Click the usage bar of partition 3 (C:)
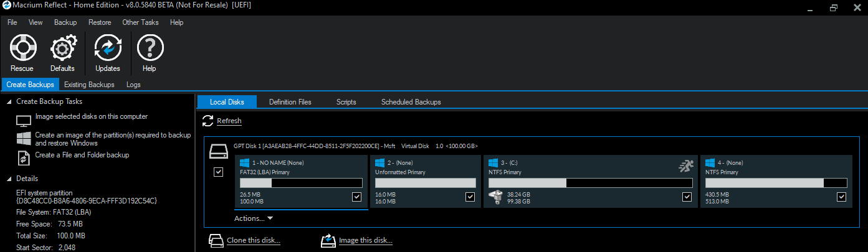Viewport: 868px width, 252px height. pos(590,183)
